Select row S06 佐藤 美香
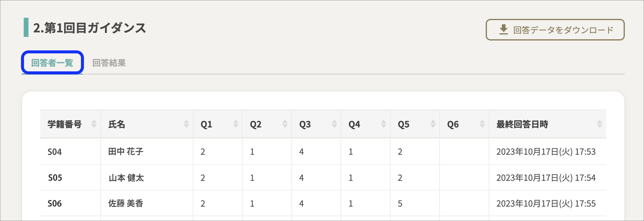Screen dimensions: 644x221 coord(323,203)
